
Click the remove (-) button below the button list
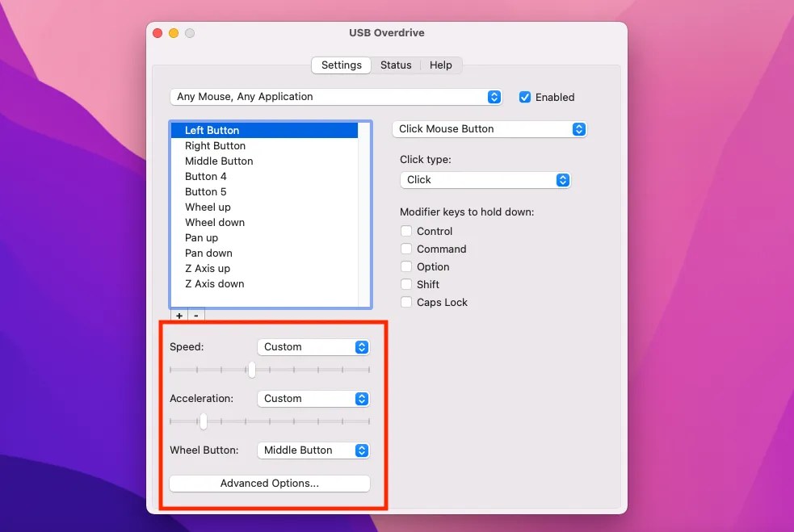pyautogui.click(x=196, y=315)
